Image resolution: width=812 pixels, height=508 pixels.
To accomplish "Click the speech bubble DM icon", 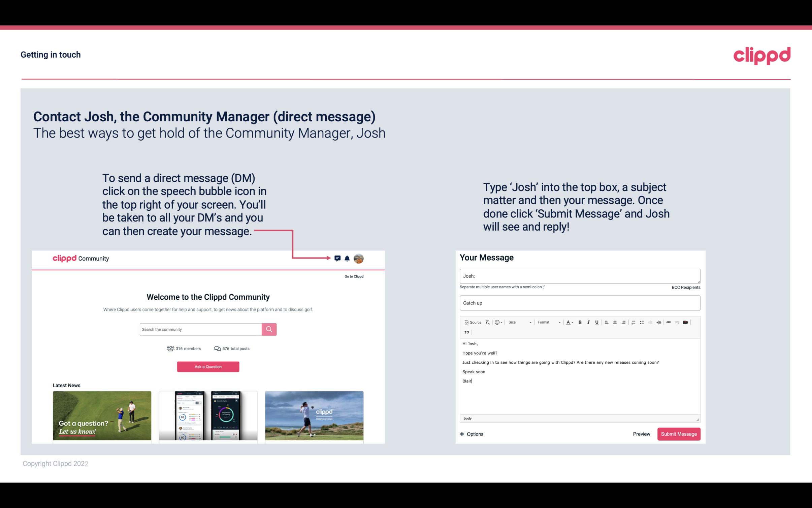I will (338, 258).
